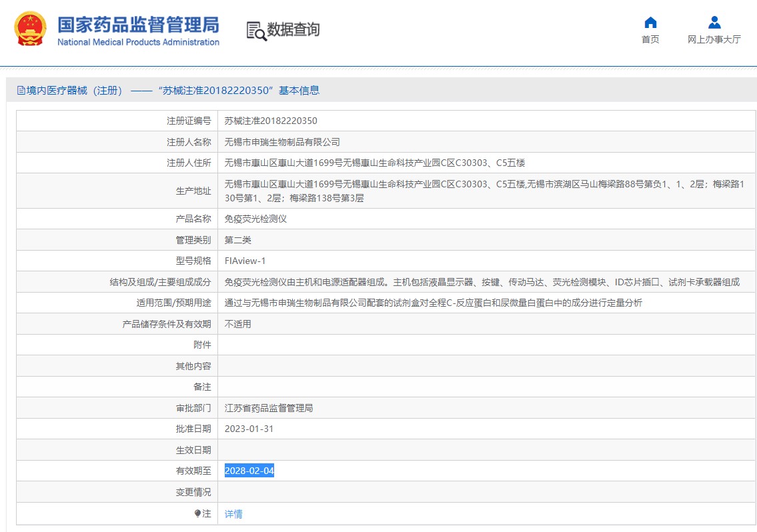Image resolution: width=757 pixels, height=532 pixels.
Task: Open 网上办事大厅 text link
Action: pos(714,39)
